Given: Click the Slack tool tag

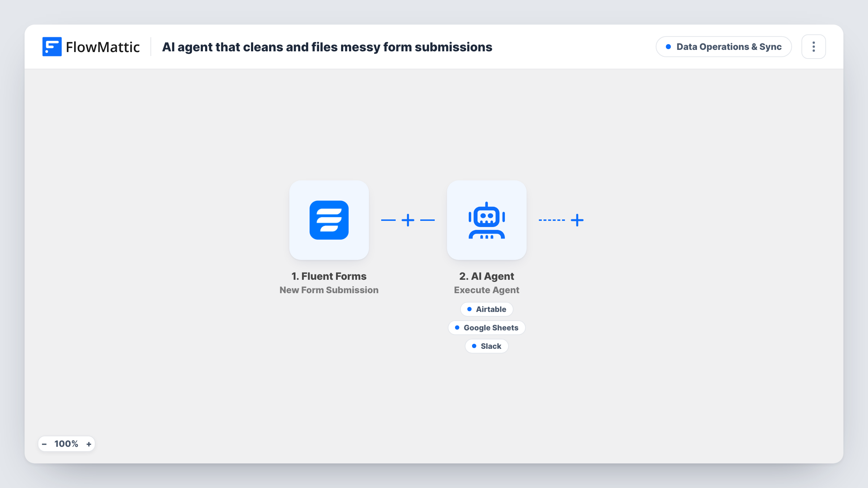Looking at the screenshot, I should [486, 346].
